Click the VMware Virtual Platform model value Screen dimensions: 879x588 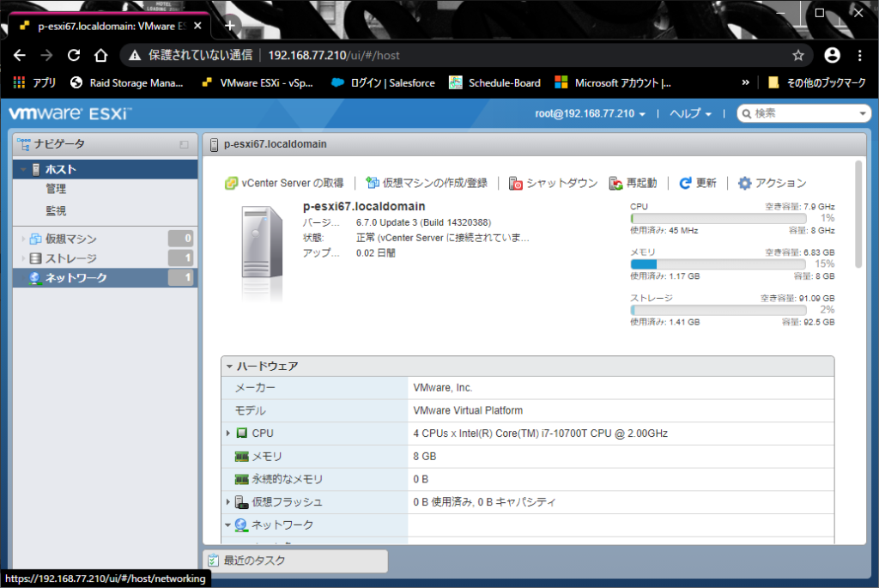(x=468, y=411)
